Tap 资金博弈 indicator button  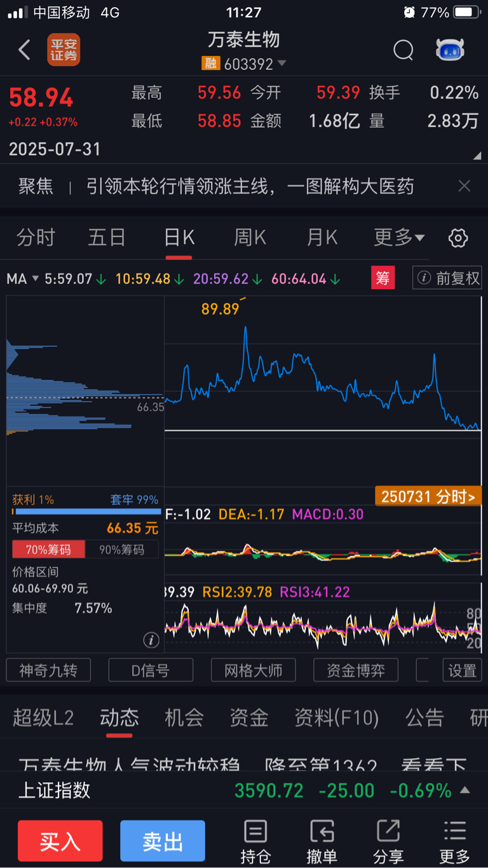coord(356,670)
